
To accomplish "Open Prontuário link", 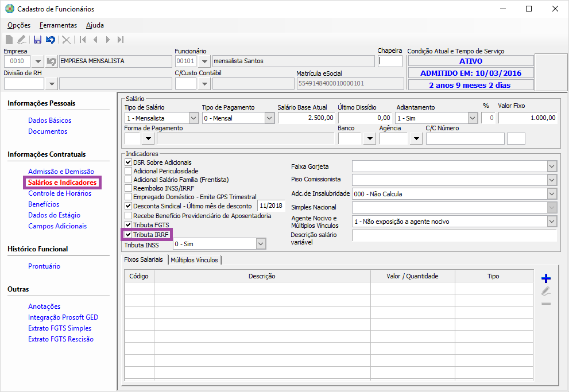I will [44, 266].
